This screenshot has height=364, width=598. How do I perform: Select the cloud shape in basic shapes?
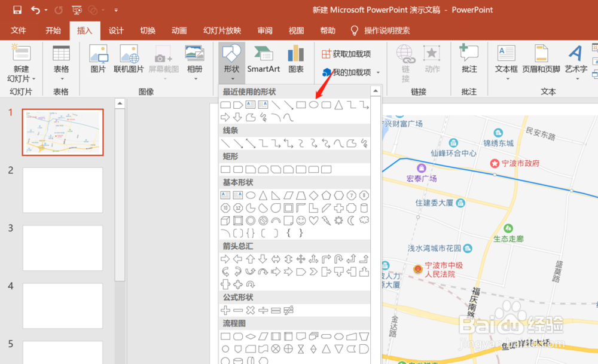364,221
